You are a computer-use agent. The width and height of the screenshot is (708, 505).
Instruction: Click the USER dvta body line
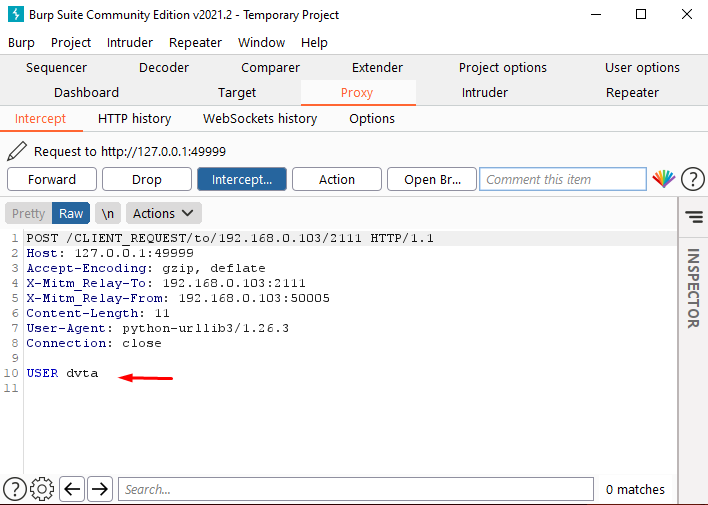pos(62,373)
